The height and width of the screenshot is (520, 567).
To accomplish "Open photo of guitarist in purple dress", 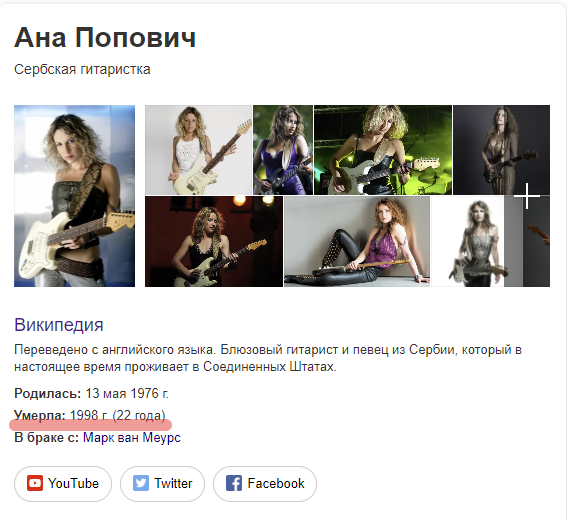I will coord(283,150).
